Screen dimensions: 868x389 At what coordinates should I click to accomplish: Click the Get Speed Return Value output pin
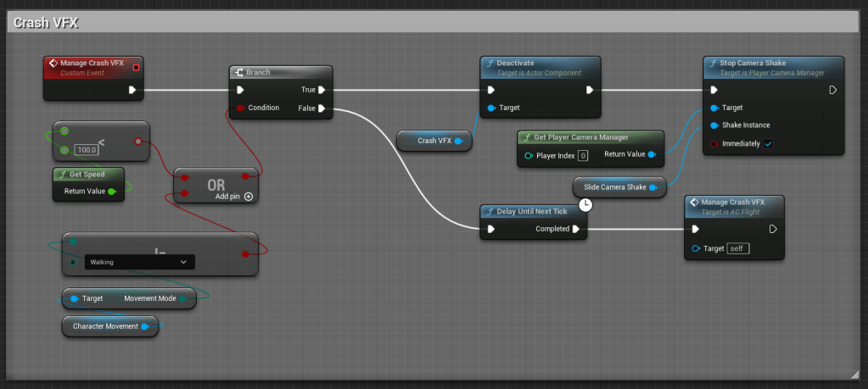coord(112,192)
